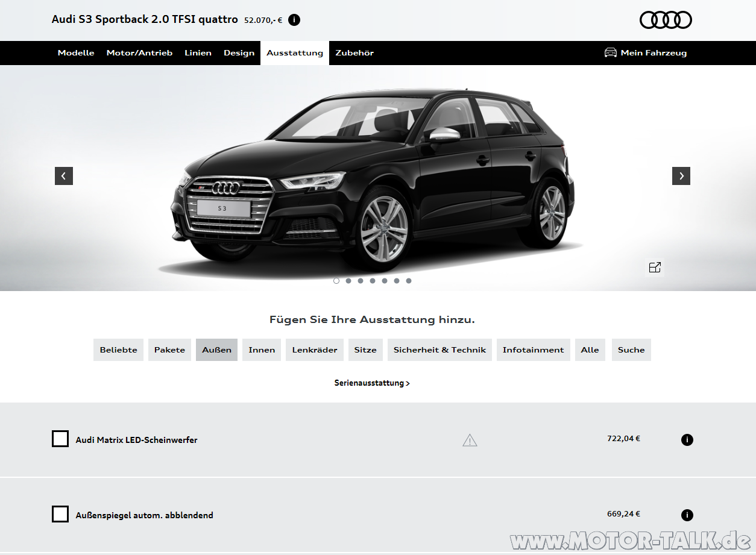
Task: Filter options by Sicherheit & Technik
Action: click(x=439, y=350)
